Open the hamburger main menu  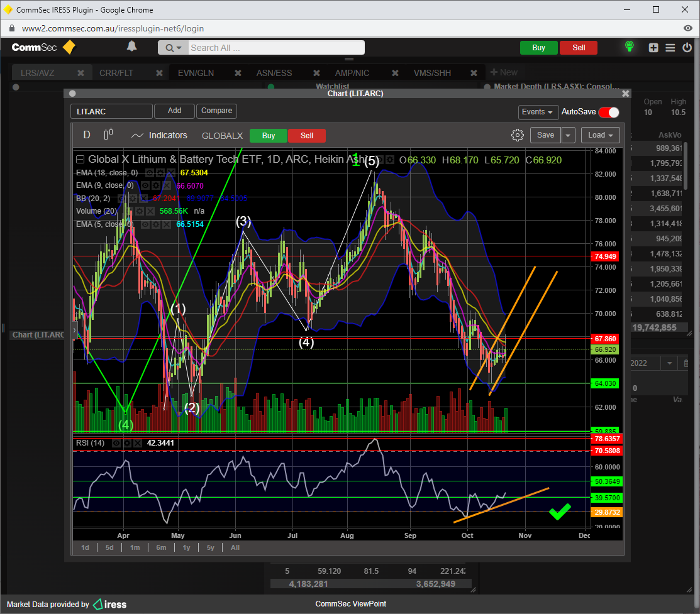click(670, 48)
